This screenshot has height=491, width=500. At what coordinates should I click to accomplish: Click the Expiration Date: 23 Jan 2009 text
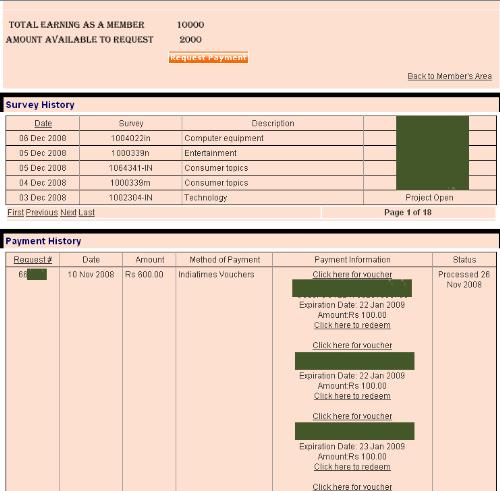[352, 446]
